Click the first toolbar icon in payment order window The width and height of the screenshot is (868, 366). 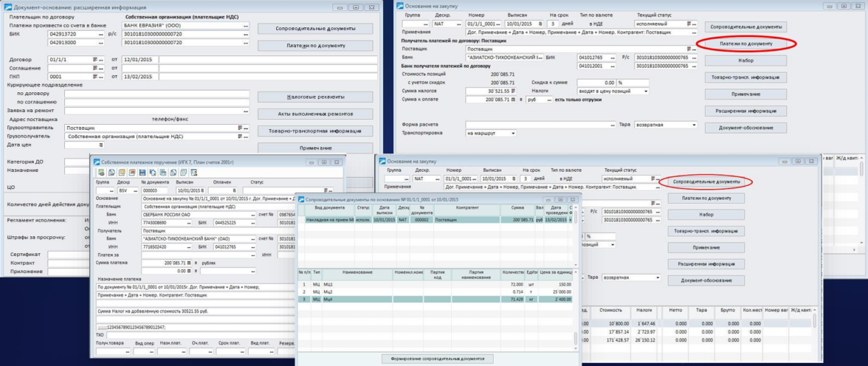tap(101, 172)
